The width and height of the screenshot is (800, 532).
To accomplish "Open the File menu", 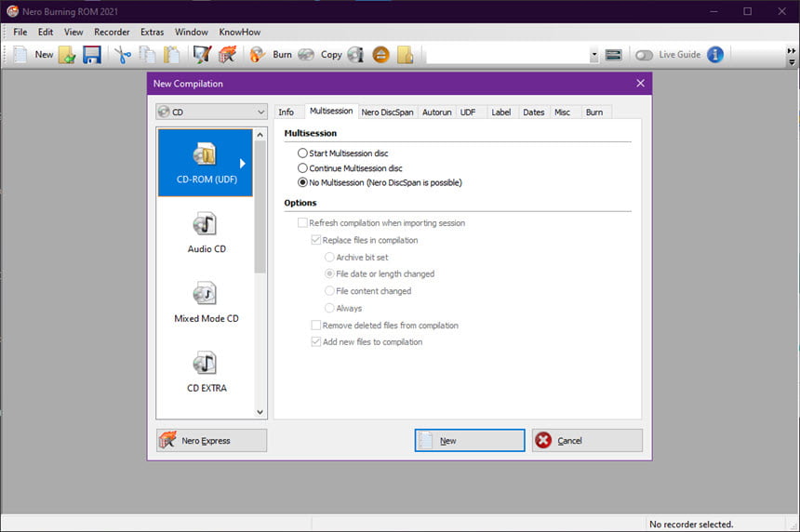I will click(20, 32).
